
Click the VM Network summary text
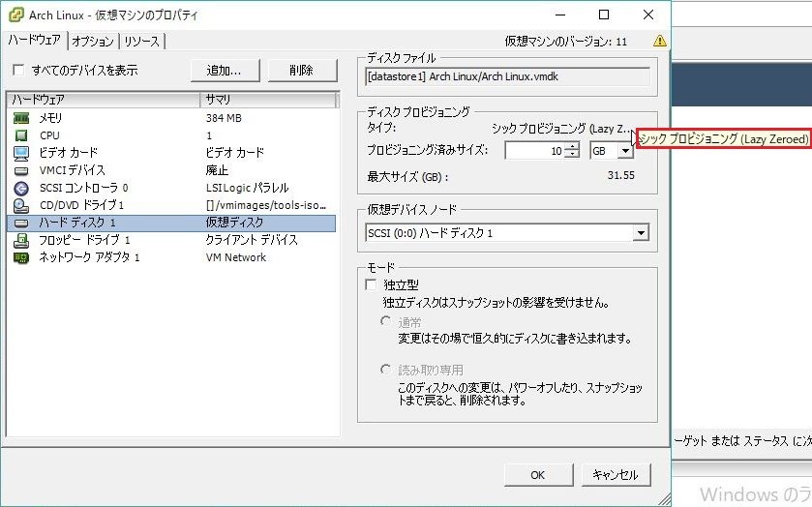pos(235,257)
